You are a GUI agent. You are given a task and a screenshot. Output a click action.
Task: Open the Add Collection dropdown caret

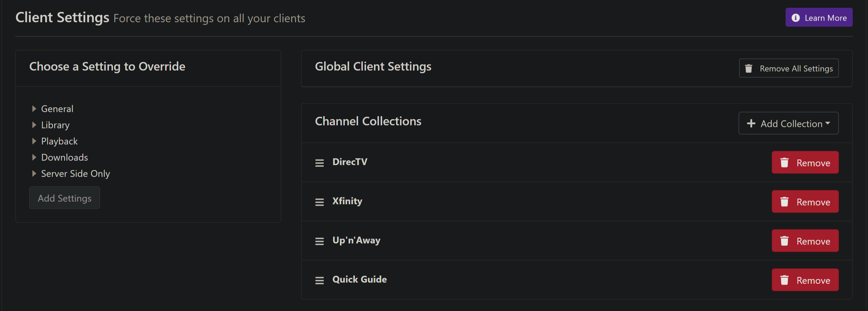tap(828, 123)
